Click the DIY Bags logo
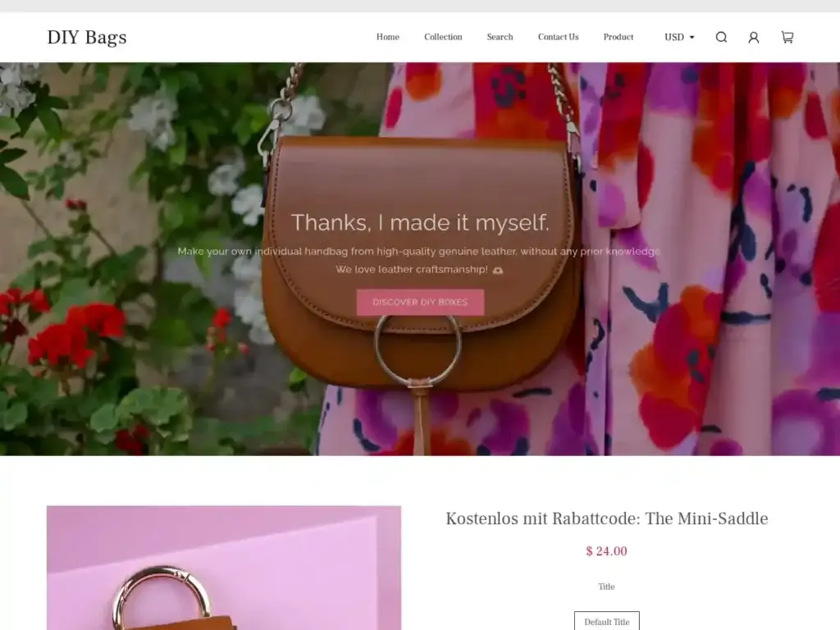The height and width of the screenshot is (630, 840). [x=87, y=37]
